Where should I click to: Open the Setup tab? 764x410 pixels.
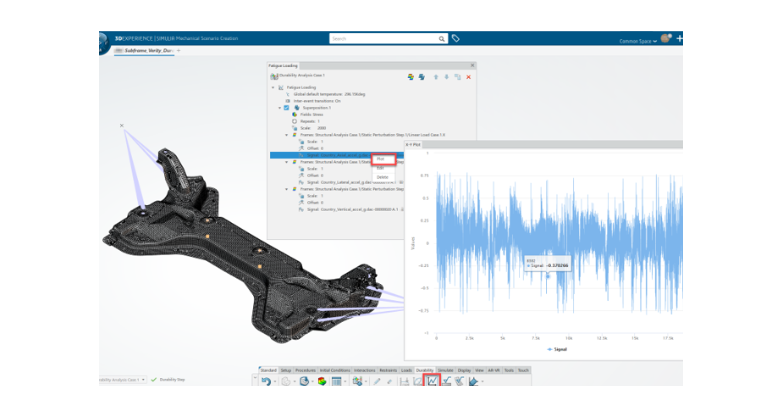[286, 369]
